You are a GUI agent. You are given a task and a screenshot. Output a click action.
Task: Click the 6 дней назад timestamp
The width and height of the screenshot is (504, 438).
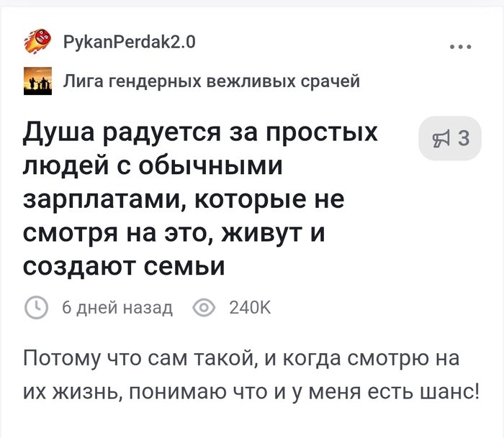(x=117, y=308)
